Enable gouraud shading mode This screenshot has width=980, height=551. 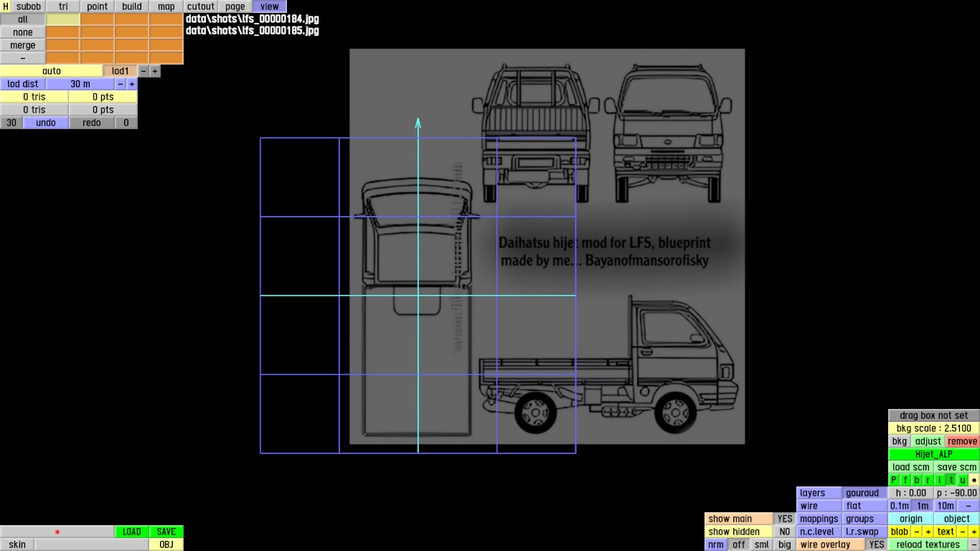click(x=865, y=493)
